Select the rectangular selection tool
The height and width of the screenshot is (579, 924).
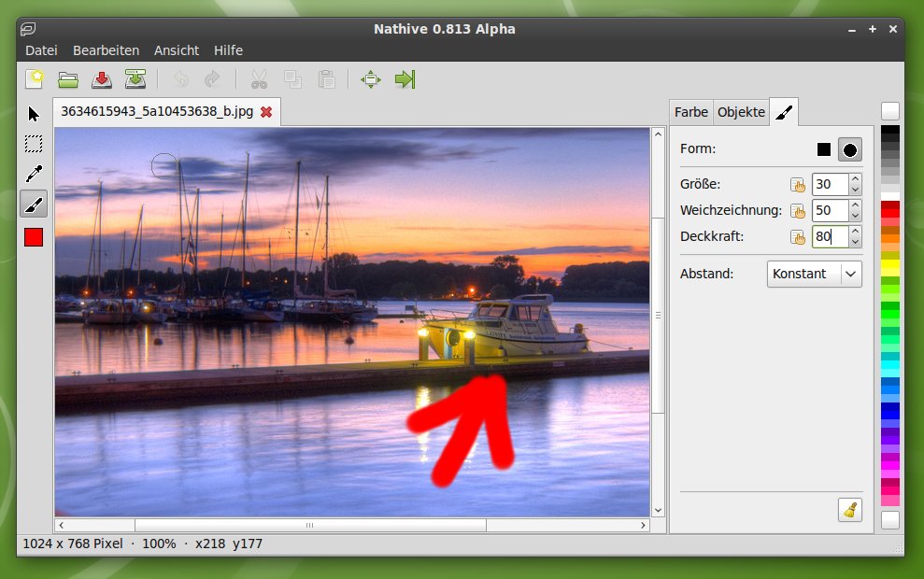coord(34,144)
